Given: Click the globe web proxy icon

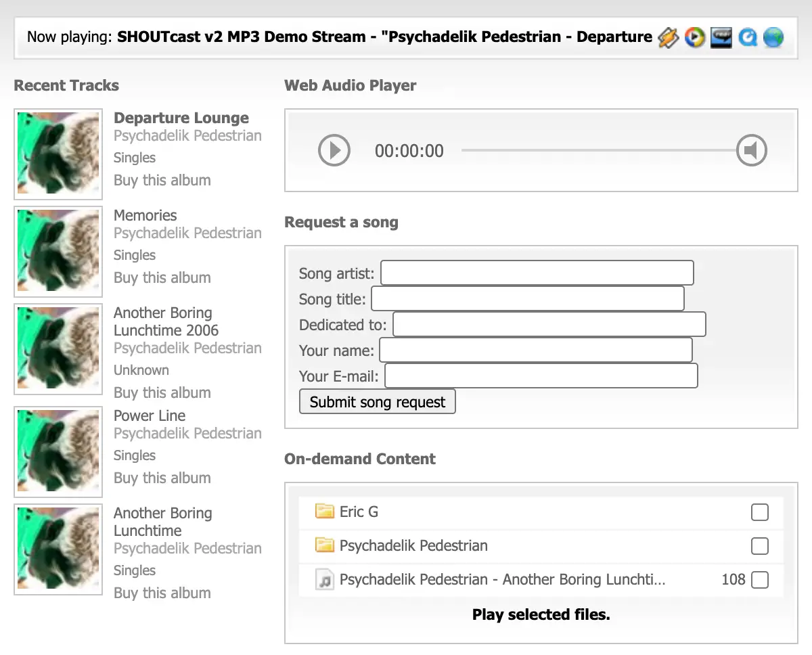Looking at the screenshot, I should pyautogui.click(x=773, y=37).
